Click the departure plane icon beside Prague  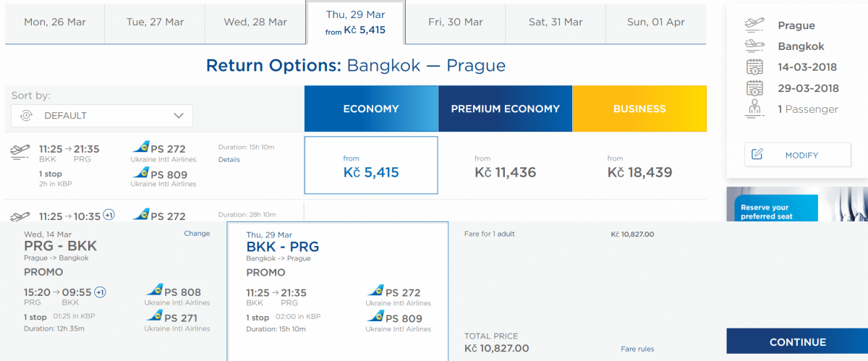[754, 26]
